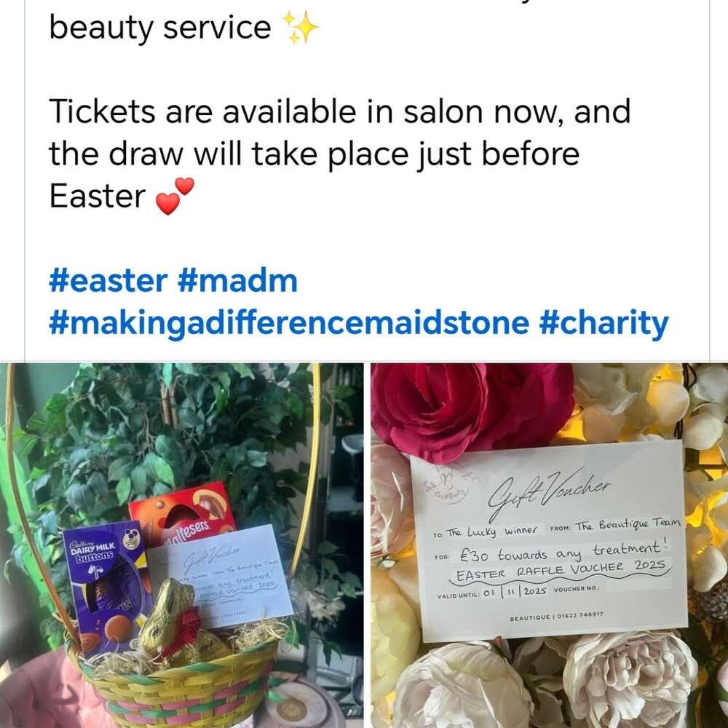Click the stamped logo on the voucher corner

[x=447, y=486]
